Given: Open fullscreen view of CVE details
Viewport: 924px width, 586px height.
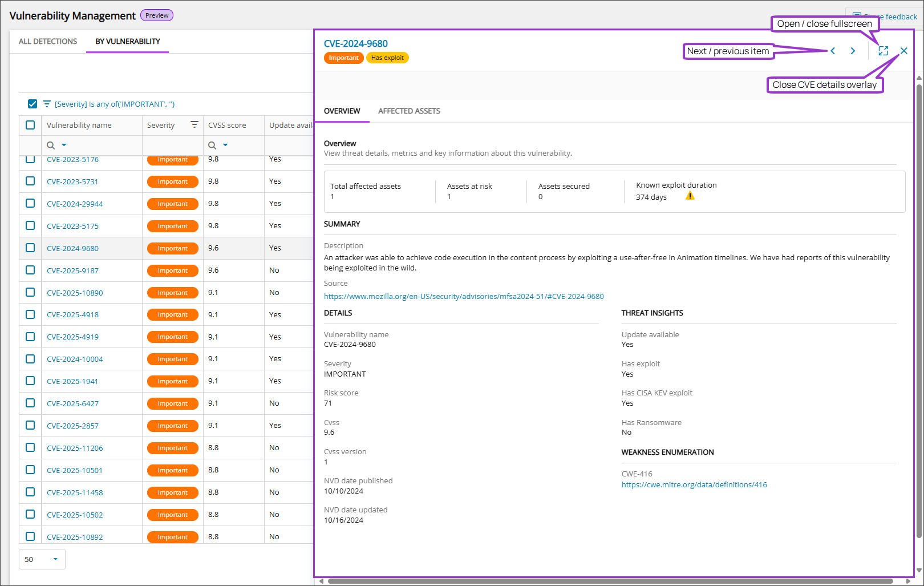Looking at the screenshot, I should pyautogui.click(x=883, y=51).
